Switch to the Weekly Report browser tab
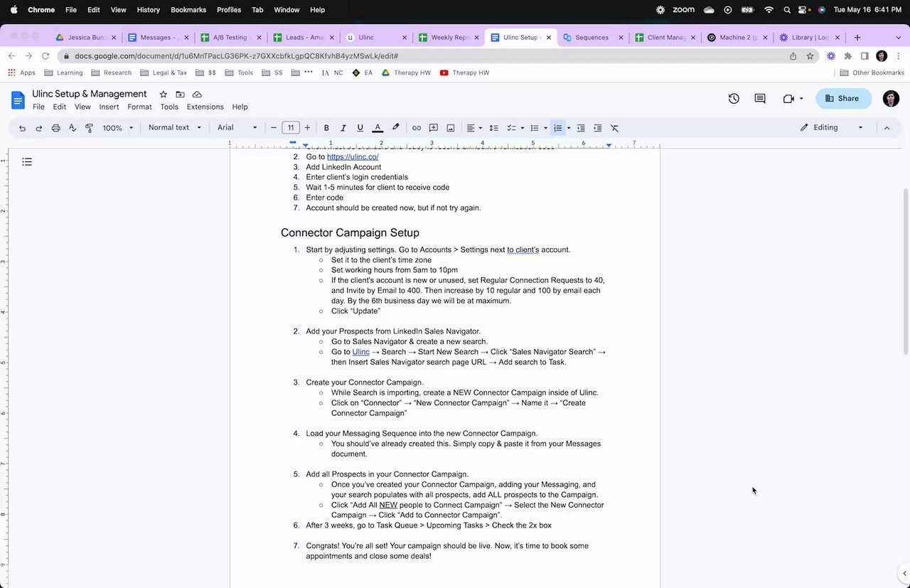 click(448, 38)
